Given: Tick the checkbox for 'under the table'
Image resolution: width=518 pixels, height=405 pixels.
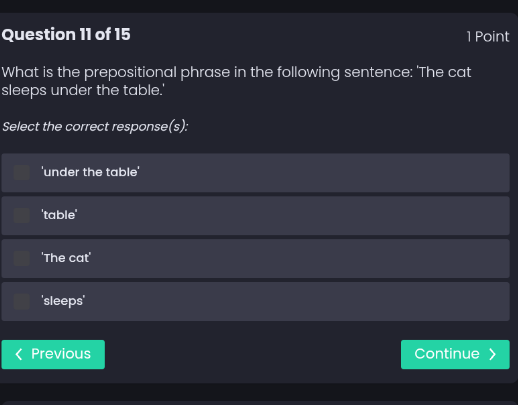Looking at the screenshot, I should (x=22, y=172).
